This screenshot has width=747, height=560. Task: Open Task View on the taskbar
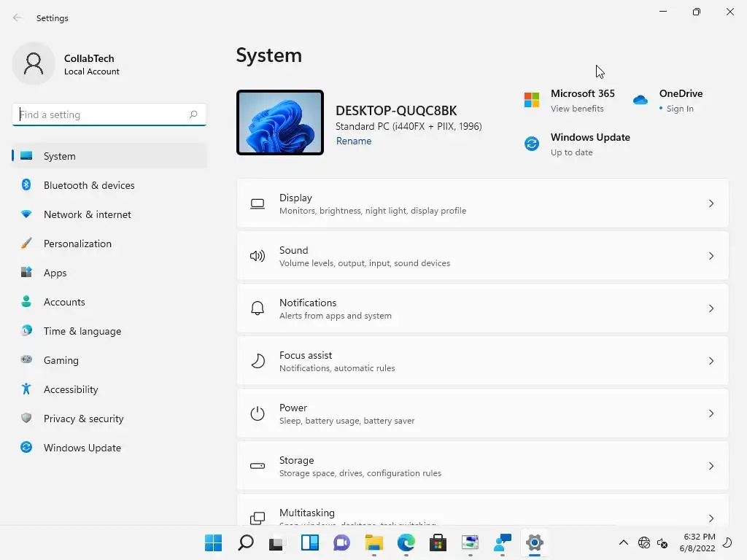tap(276, 543)
